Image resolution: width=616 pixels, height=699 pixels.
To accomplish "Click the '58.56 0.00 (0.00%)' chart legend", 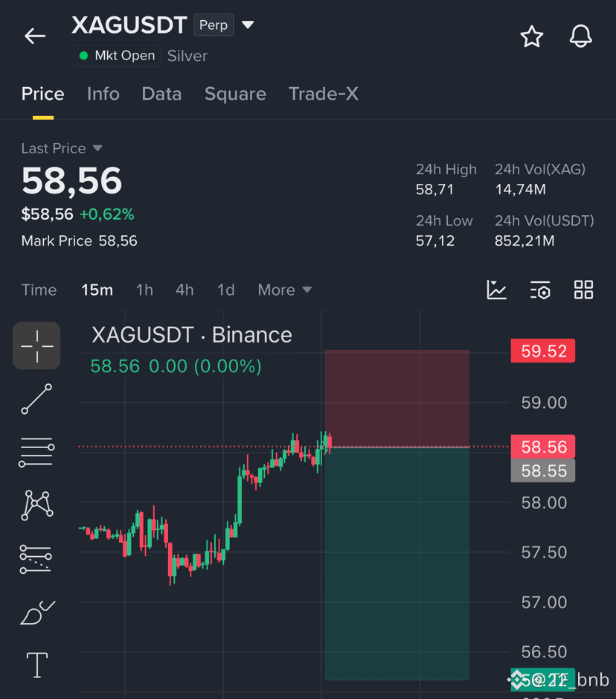I will [176, 366].
